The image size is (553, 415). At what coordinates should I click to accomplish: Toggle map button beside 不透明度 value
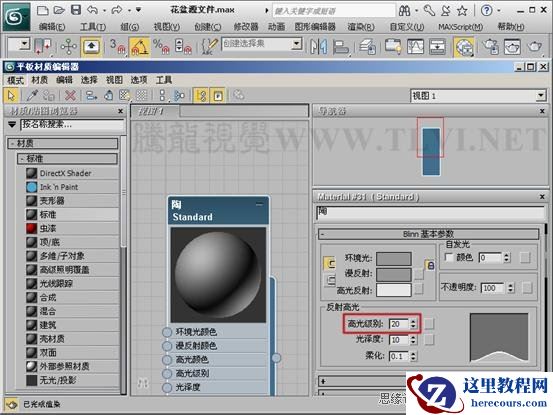click(527, 288)
